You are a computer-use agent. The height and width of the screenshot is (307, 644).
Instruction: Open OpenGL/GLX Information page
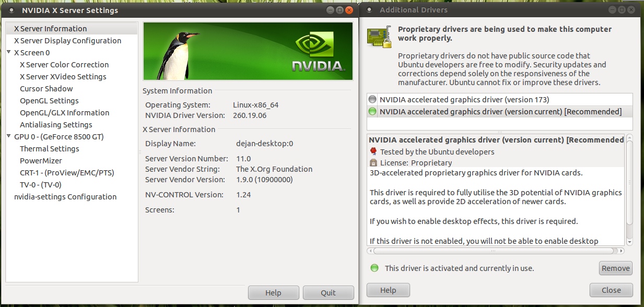point(64,113)
